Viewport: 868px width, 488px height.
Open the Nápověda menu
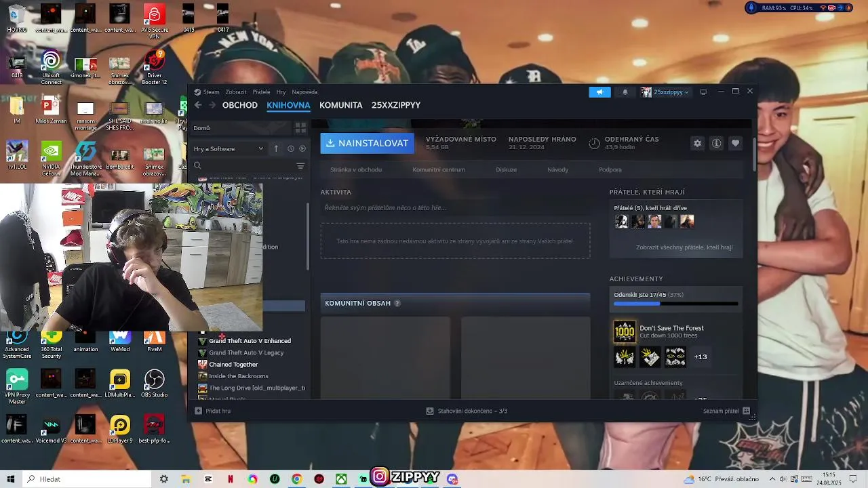coord(304,92)
